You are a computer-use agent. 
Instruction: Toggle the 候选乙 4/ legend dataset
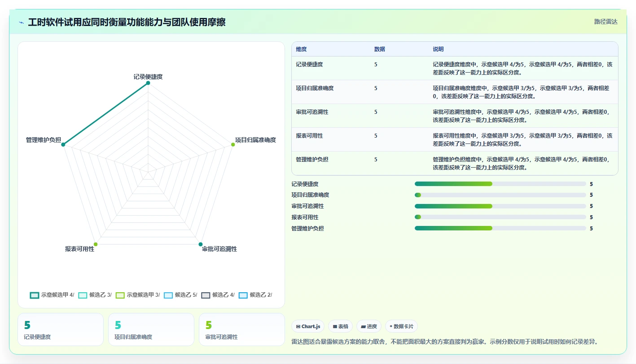tap(218, 295)
